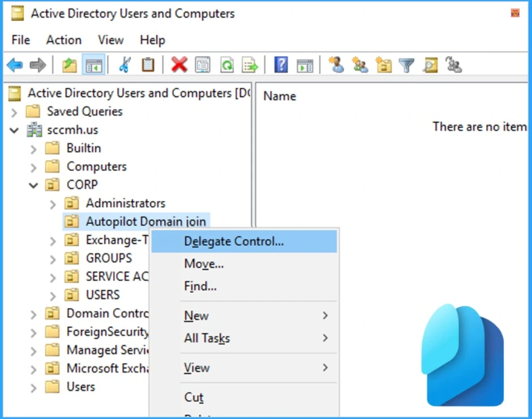Expand the USERS OU under CORP
532x419 pixels.
[53, 296]
